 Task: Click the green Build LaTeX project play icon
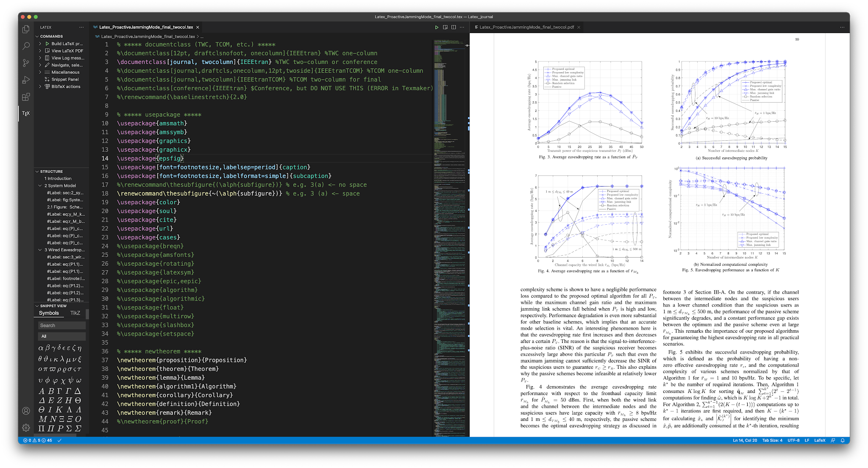click(x=437, y=27)
